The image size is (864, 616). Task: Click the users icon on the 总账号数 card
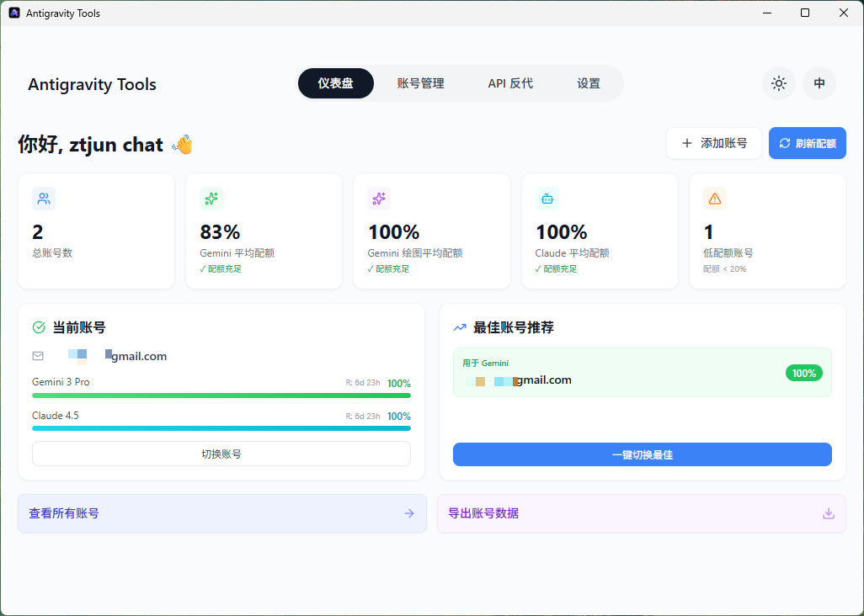coord(44,199)
